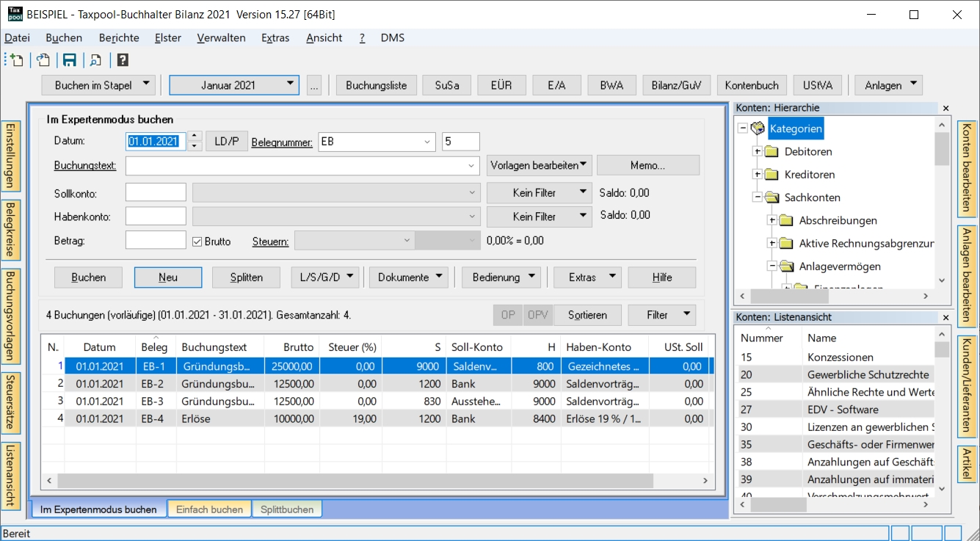Click the Anlagevermögen open folder icon

coord(786,266)
